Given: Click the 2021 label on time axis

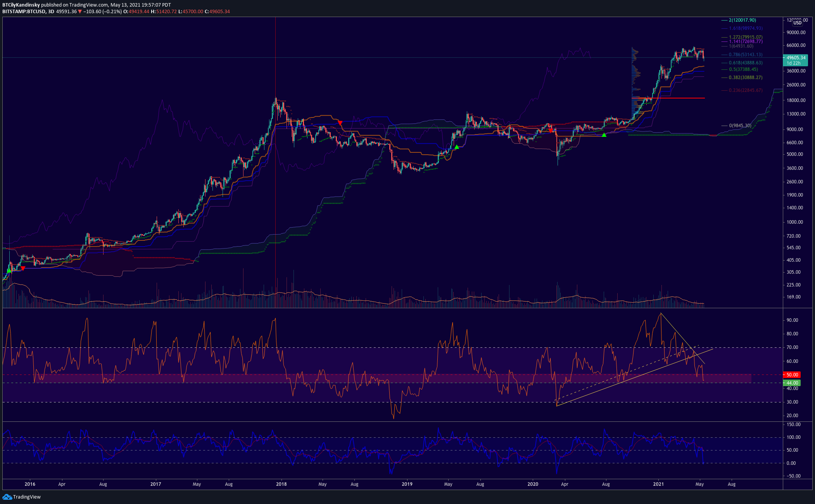Looking at the screenshot, I should pyautogui.click(x=658, y=484).
